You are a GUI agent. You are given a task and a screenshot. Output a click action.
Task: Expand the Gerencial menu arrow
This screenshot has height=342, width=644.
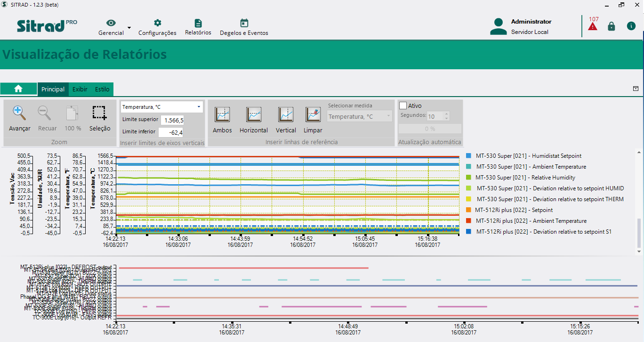[x=129, y=28]
